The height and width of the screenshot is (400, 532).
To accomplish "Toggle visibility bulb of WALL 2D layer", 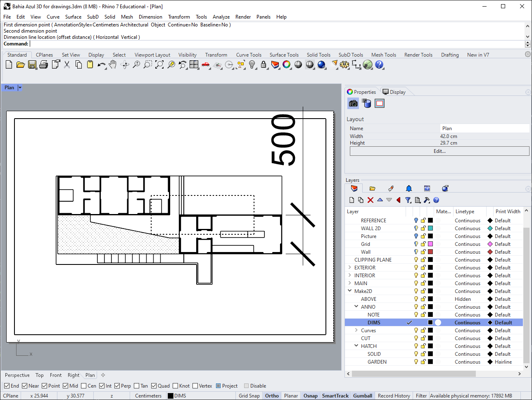I will click(x=416, y=229).
